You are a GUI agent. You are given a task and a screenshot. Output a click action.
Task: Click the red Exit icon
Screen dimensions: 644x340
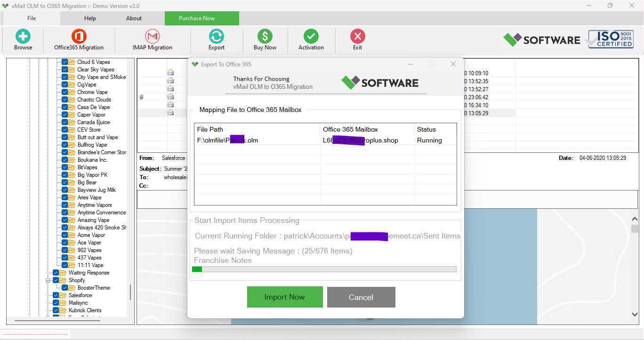pyautogui.click(x=357, y=37)
